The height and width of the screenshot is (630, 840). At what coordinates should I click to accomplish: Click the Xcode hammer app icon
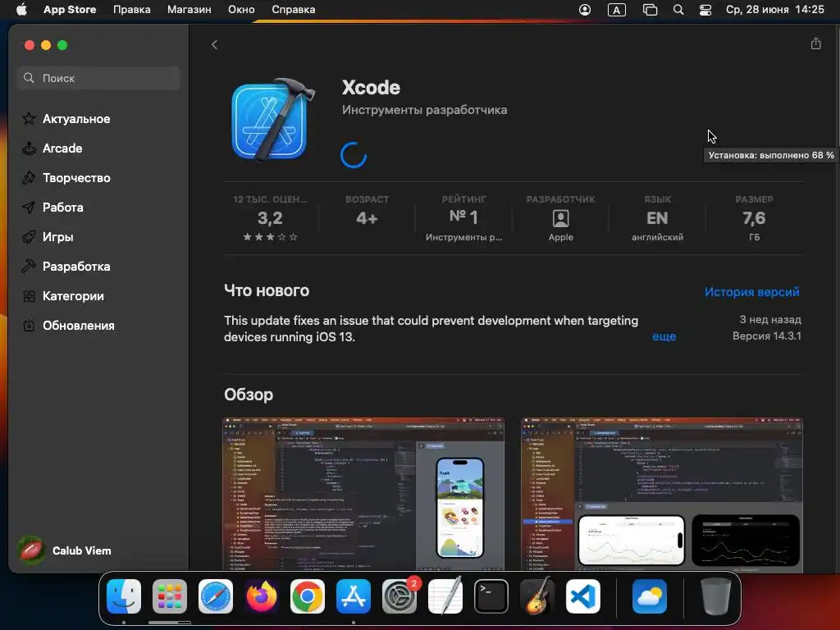pyautogui.click(x=272, y=120)
